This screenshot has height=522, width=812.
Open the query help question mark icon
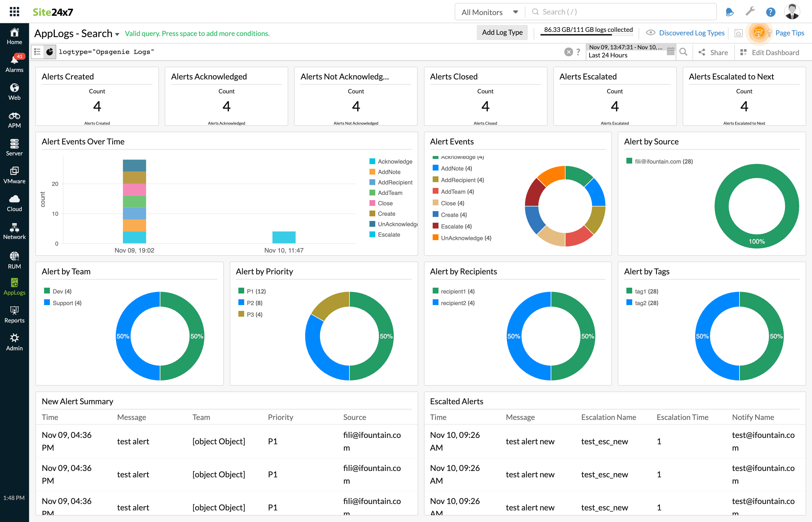point(578,52)
